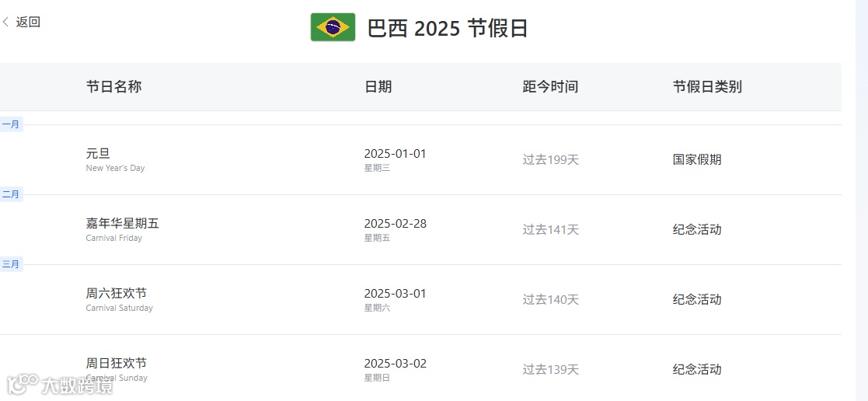This screenshot has width=868, height=401.
Task: Click the 节假日类别 column header
Action: coord(707,86)
